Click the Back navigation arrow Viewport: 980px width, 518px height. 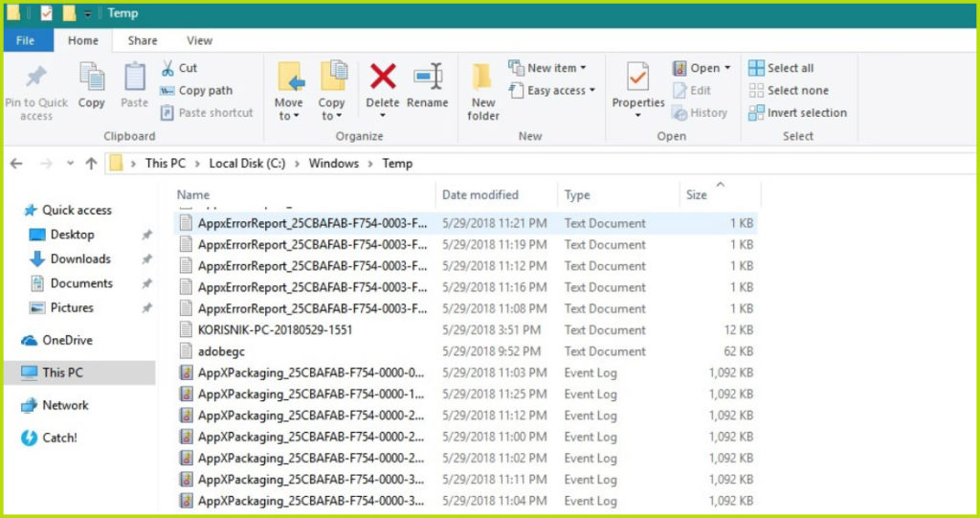click(x=16, y=164)
